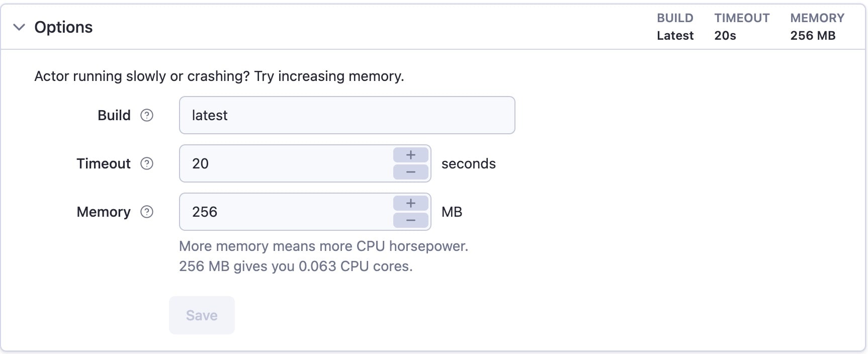Click the Memory field label

coord(104,212)
